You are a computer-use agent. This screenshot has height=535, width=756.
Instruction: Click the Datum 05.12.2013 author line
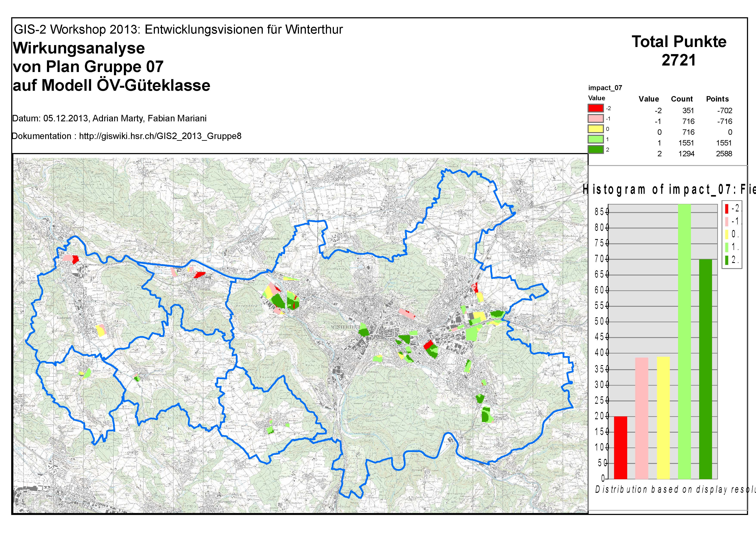click(109, 119)
